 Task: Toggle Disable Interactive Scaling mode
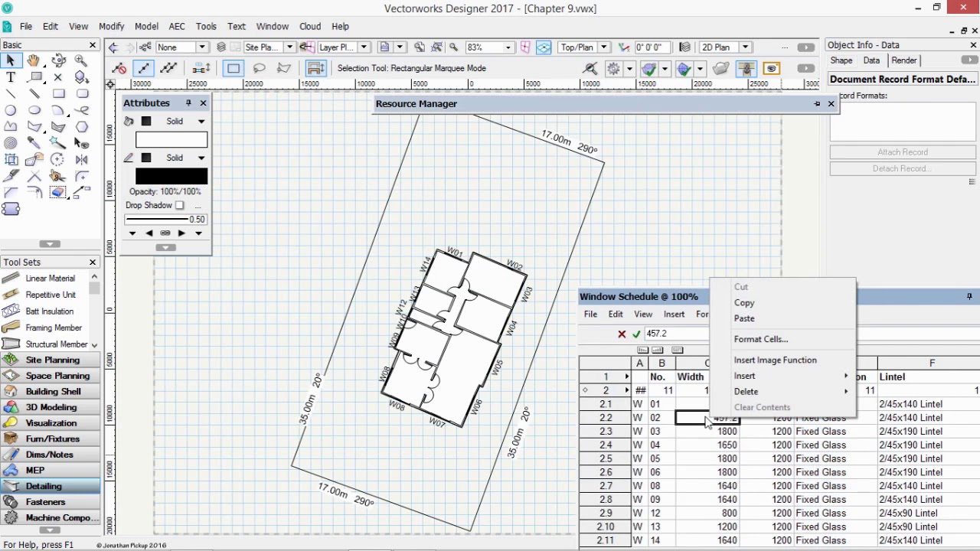(119, 68)
